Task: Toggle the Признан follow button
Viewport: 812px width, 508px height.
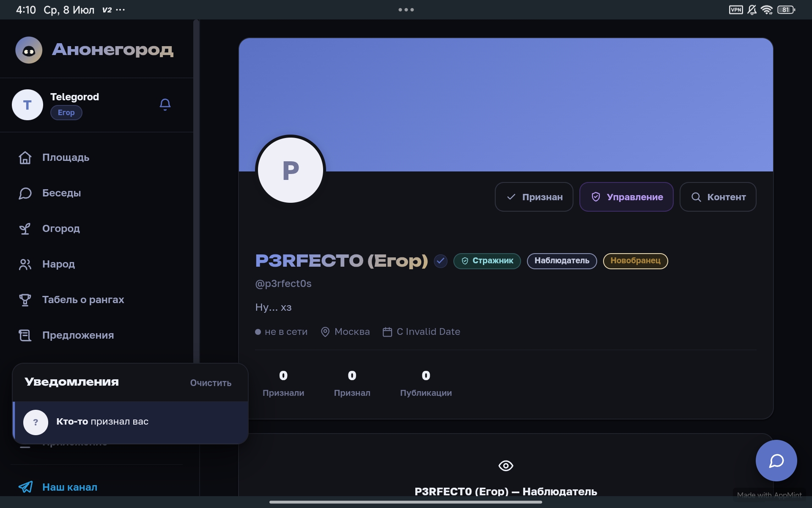Action: pos(534,197)
